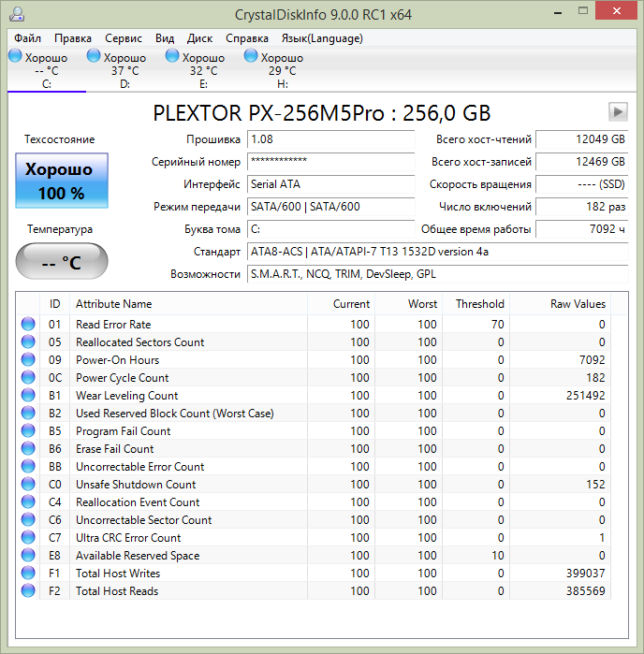Maximize the CrystalDiskInfo window
644x654 pixels.
tap(583, 11)
